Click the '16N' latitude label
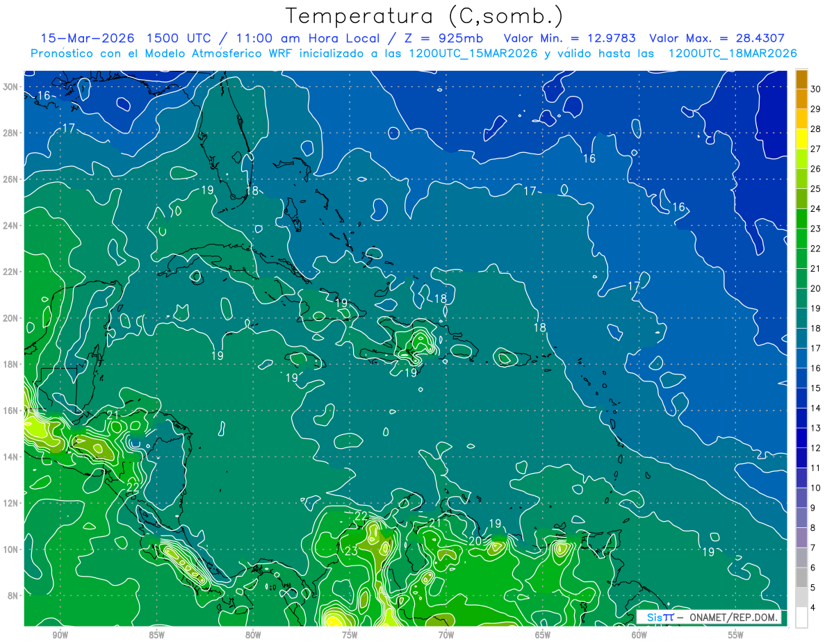This screenshot has height=644, width=834. point(11,411)
